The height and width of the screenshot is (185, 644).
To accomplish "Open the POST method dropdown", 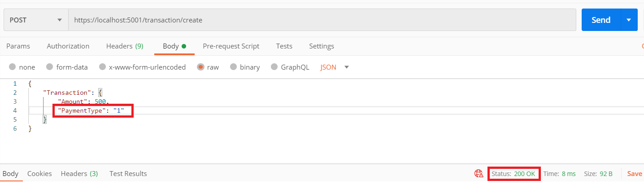I will pos(36,20).
